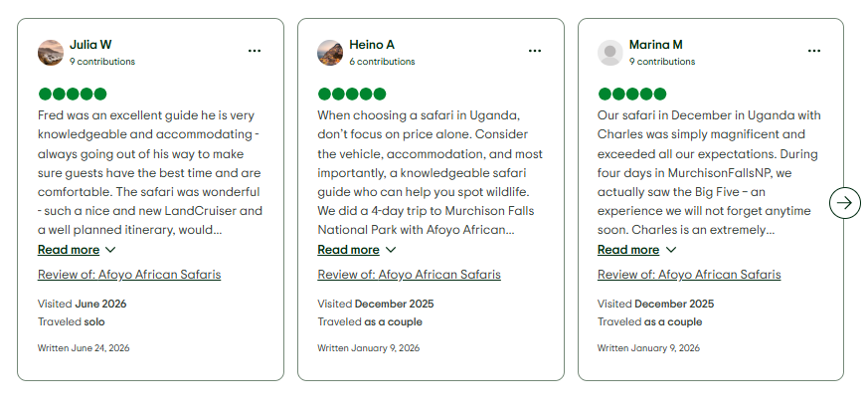Open Afoyo African Safaris link in Heino's review
The image size is (868, 412).
(x=409, y=275)
